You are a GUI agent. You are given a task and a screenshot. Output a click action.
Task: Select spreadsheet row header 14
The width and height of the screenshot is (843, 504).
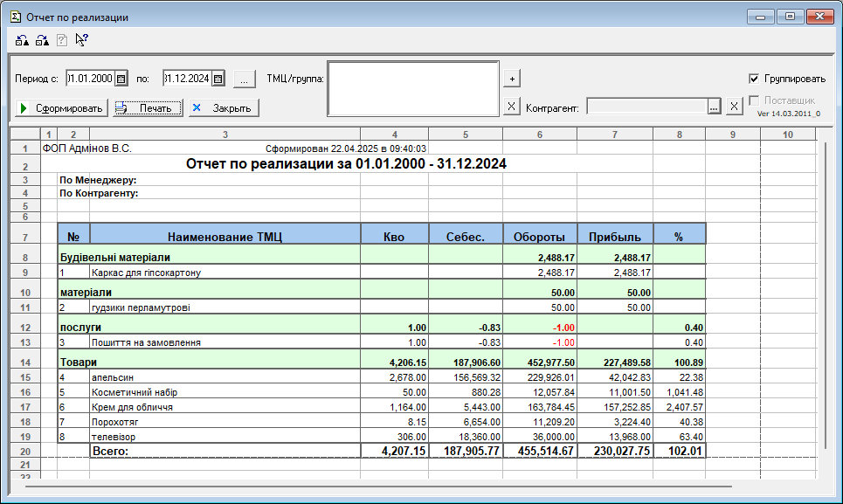click(25, 362)
